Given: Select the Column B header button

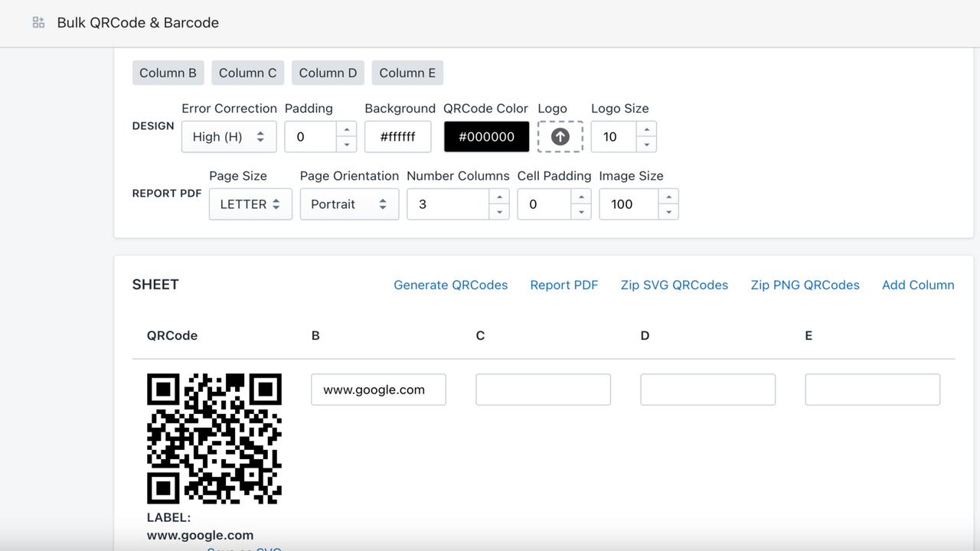Looking at the screenshot, I should pyautogui.click(x=168, y=72).
